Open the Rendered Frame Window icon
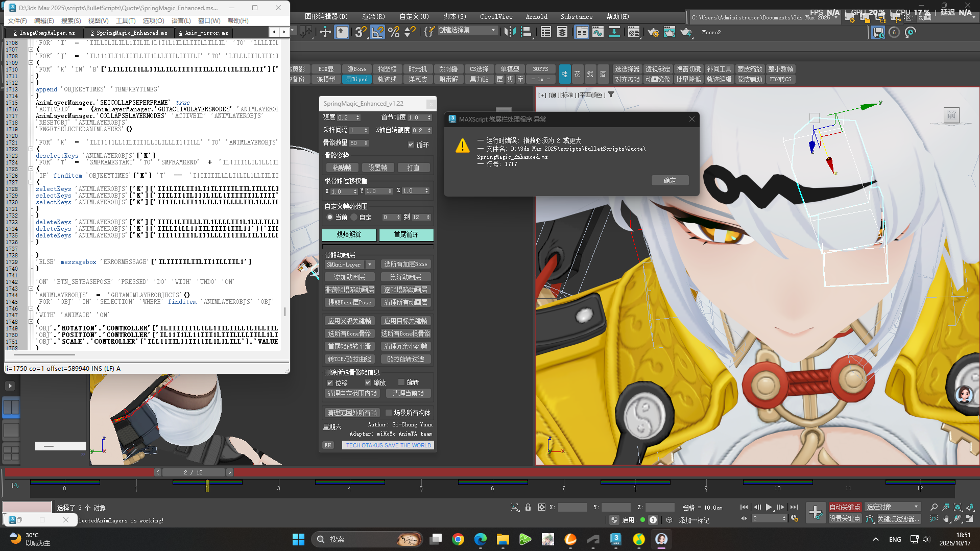The height and width of the screenshot is (551, 980). [669, 32]
